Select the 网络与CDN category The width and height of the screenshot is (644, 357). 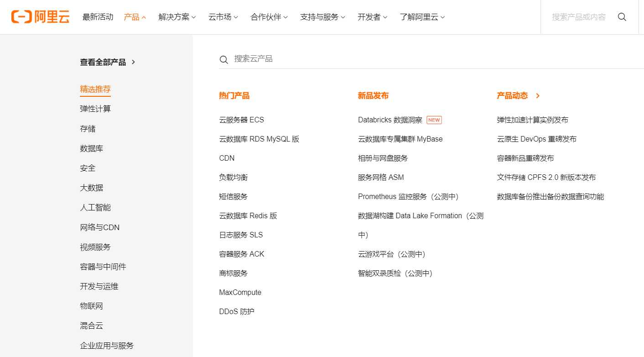(x=100, y=227)
